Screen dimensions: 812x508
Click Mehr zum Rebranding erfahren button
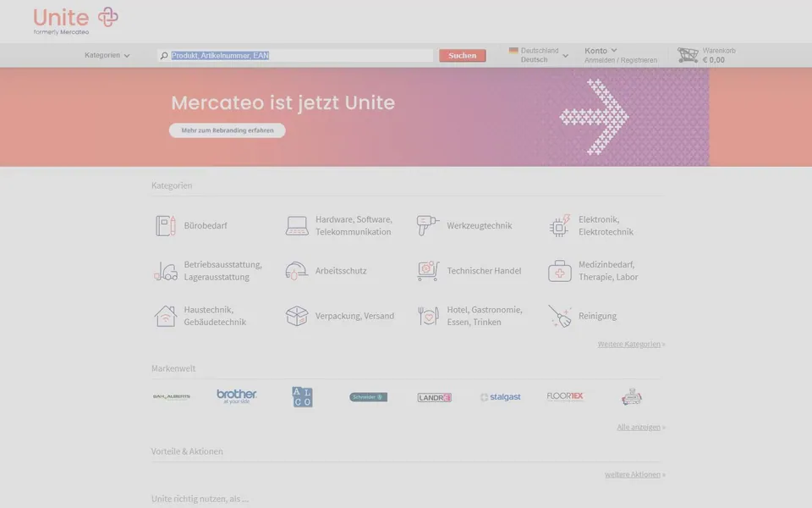(x=228, y=130)
